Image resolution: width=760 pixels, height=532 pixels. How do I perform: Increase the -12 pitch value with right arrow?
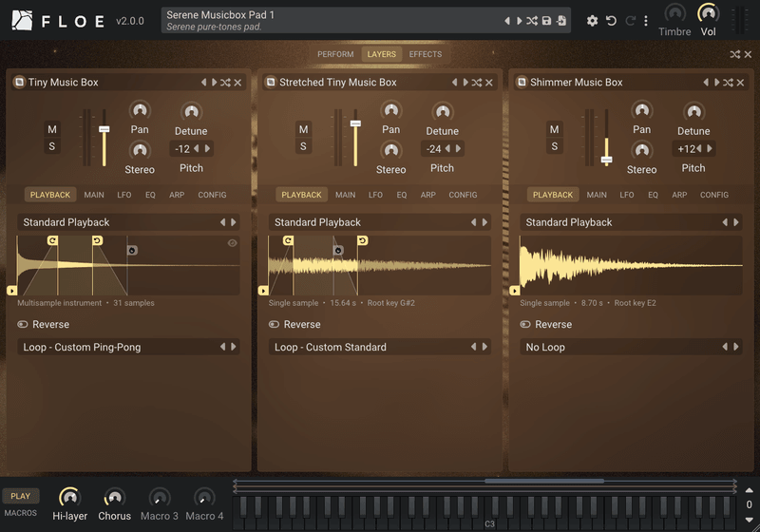(207, 148)
